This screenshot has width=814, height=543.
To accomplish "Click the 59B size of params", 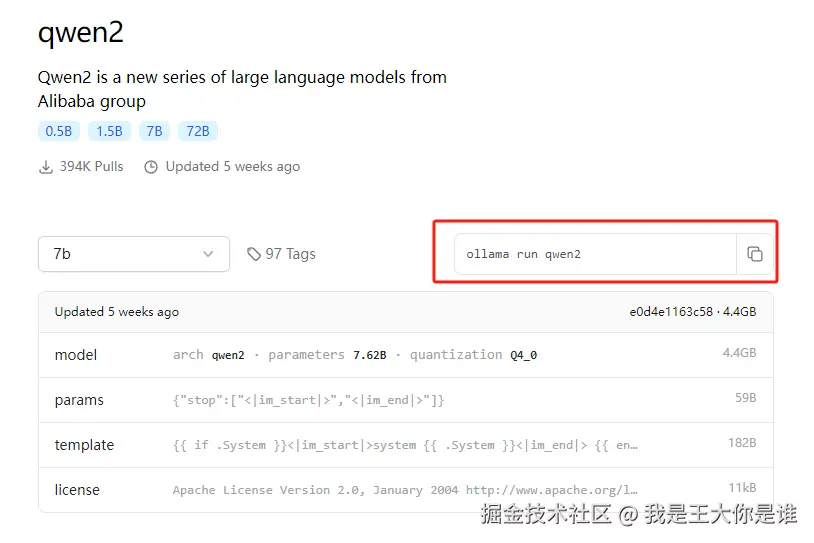I will [745, 398].
